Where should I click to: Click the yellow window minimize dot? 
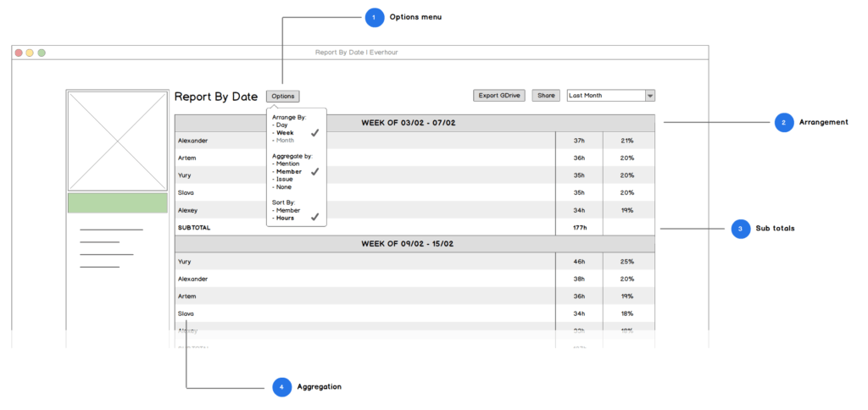click(30, 53)
